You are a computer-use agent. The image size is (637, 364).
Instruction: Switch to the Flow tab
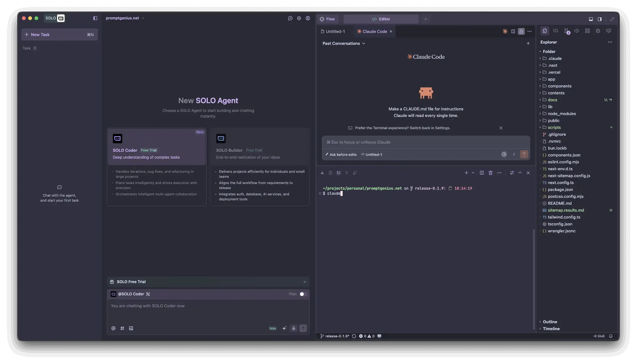point(327,19)
